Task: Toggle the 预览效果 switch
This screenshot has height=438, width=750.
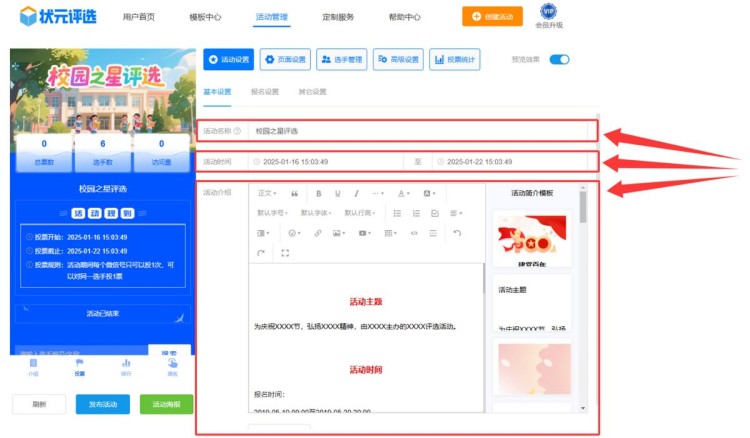Action: [559, 60]
